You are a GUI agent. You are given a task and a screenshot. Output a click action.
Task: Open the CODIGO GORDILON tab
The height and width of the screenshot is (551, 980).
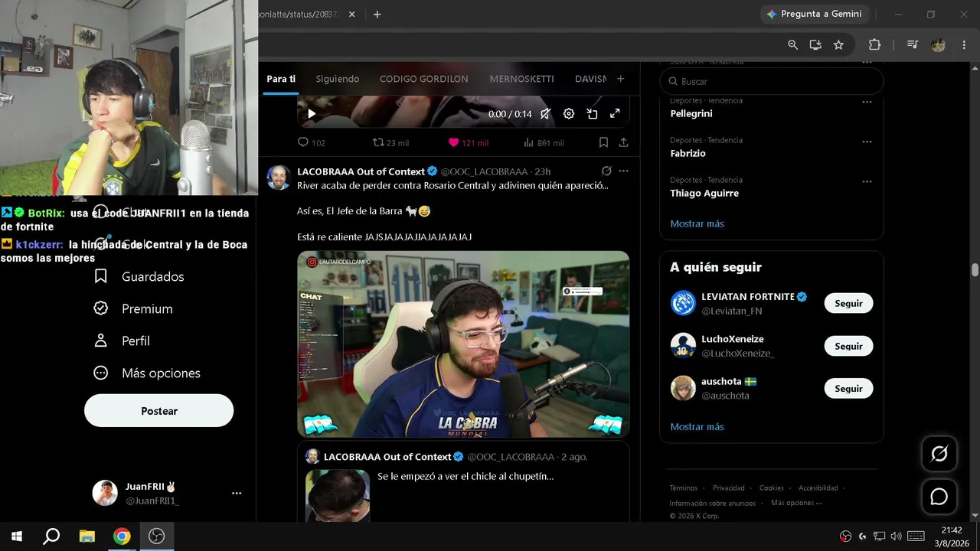[x=423, y=79]
